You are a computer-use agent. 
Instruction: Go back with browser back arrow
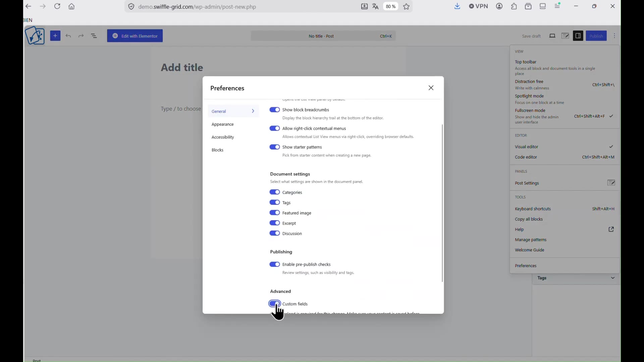point(29,6)
